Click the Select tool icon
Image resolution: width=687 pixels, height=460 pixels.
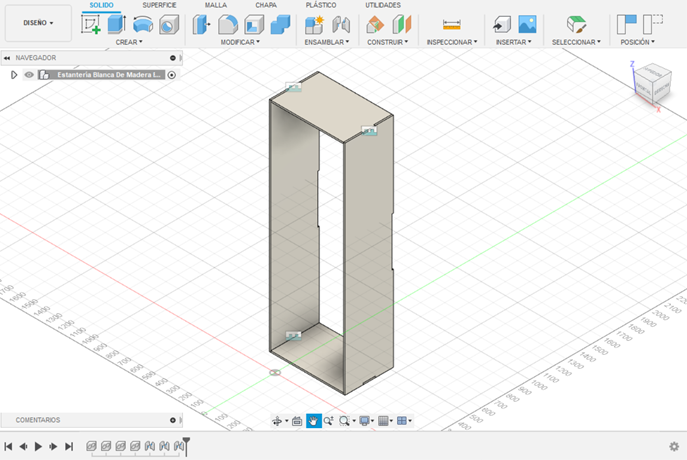pyautogui.click(x=576, y=24)
